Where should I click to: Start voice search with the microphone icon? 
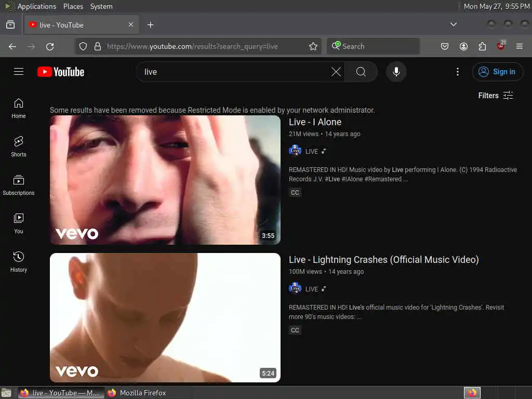396,72
